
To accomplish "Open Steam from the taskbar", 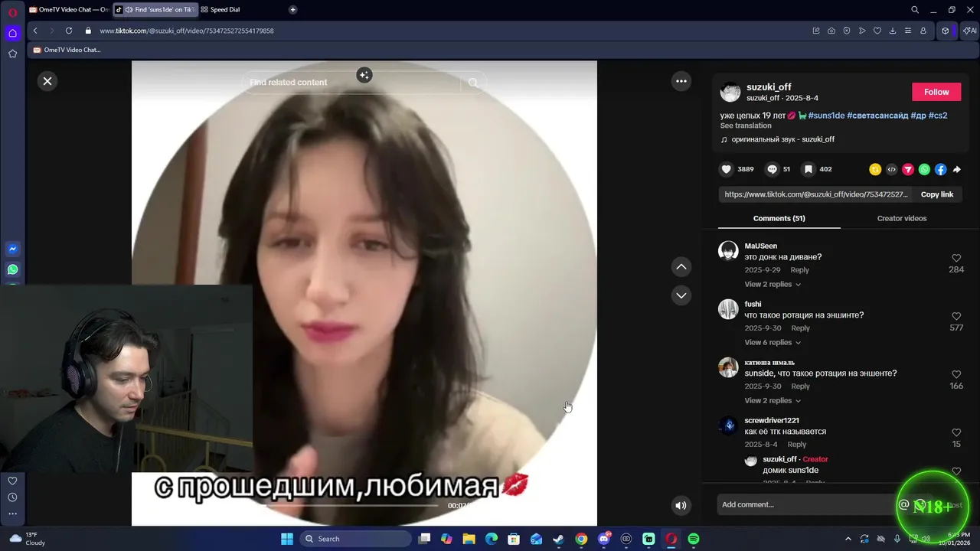I will [x=558, y=539].
